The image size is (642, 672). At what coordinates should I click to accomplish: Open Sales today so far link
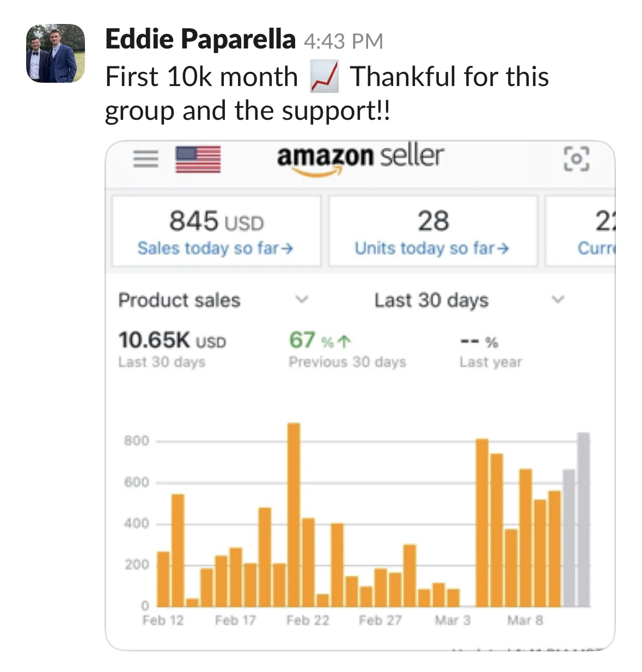pyautogui.click(x=215, y=248)
